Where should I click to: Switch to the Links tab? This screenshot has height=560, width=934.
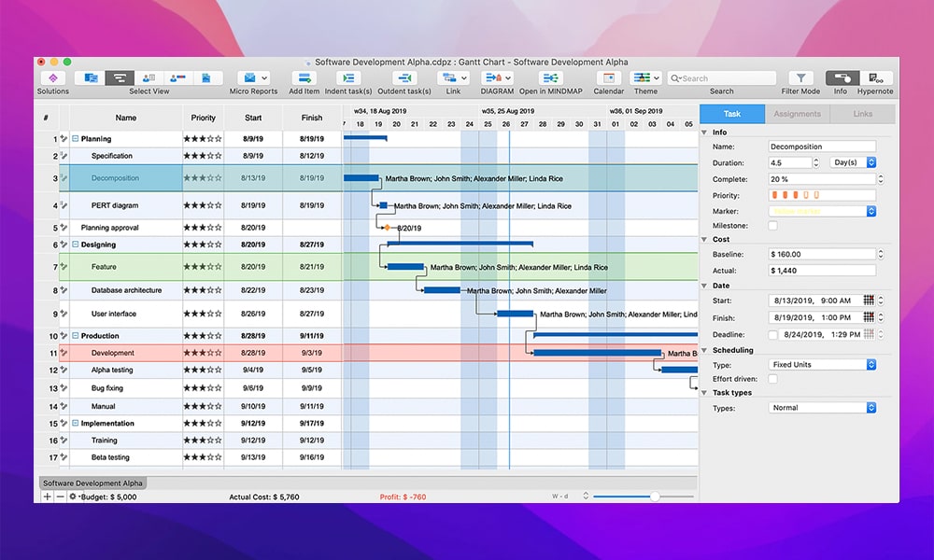tap(862, 114)
